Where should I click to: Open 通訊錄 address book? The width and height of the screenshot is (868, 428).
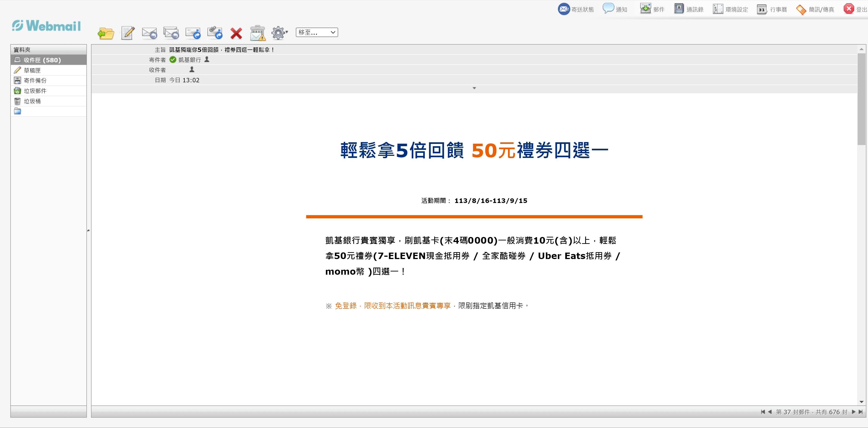(x=688, y=9)
